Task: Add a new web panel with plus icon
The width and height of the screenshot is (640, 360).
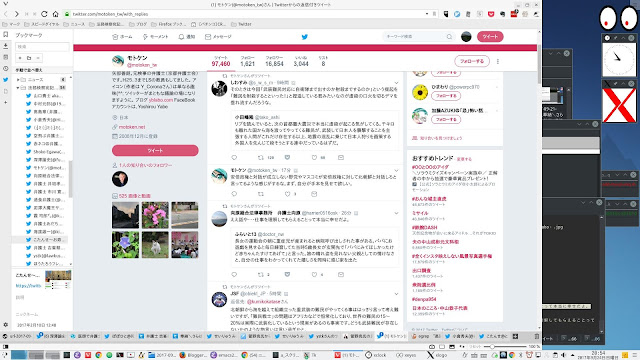Action: coord(5,102)
